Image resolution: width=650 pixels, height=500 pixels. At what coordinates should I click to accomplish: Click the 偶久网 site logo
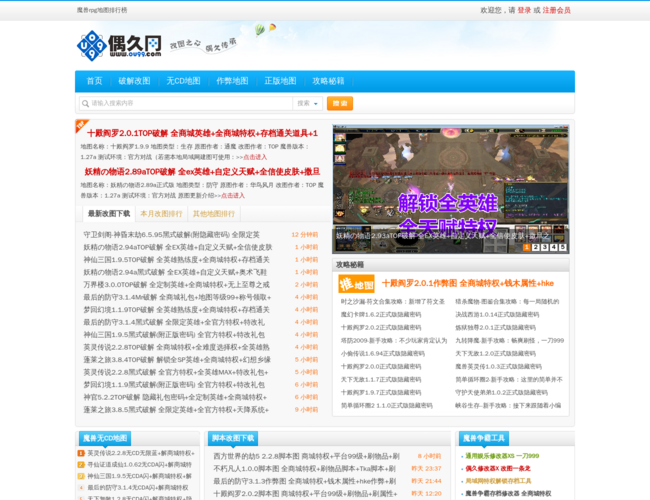pyautogui.click(x=119, y=46)
